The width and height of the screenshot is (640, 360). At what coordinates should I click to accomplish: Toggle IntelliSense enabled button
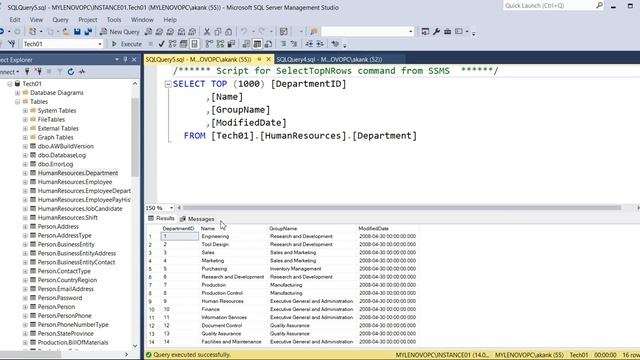coord(194,44)
